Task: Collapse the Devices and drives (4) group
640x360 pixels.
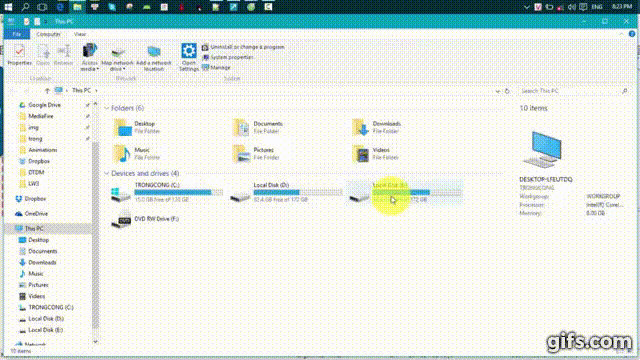Action: point(107,173)
